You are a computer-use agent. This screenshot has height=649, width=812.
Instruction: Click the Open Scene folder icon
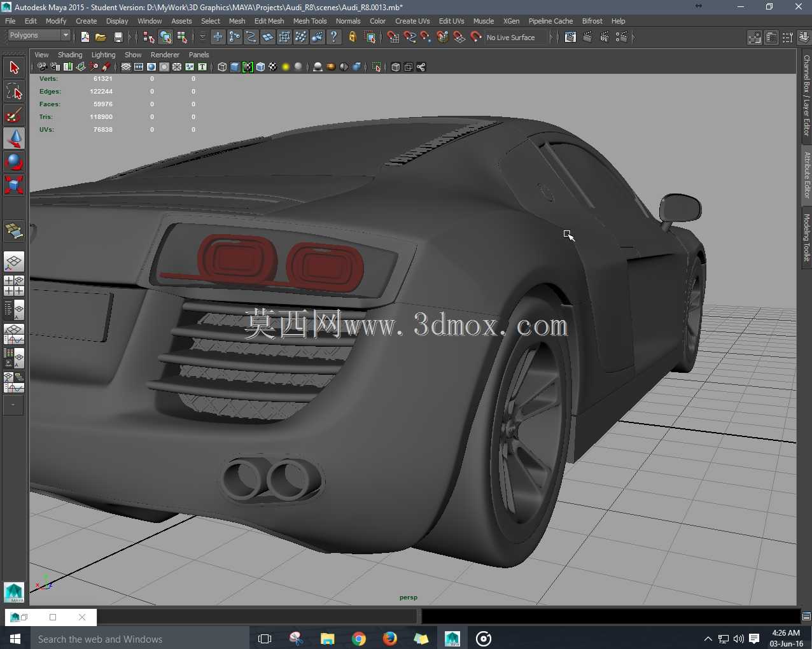pyautogui.click(x=101, y=38)
